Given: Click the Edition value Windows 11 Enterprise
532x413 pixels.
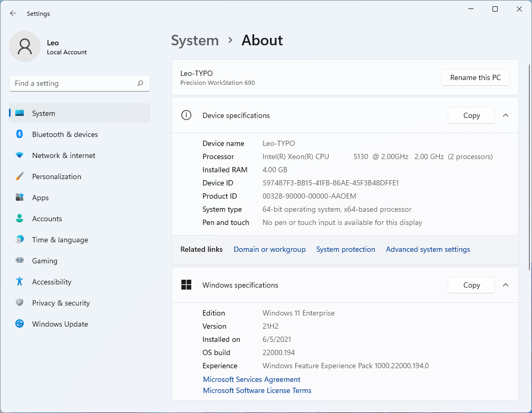Looking at the screenshot, I should [x=298, y=312].
